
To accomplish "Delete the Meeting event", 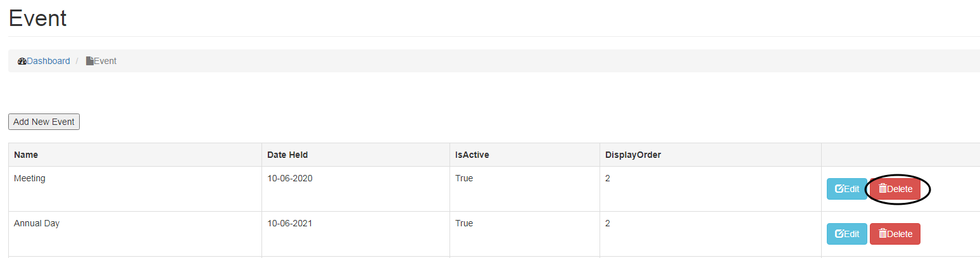I will [x=895, y=189].
